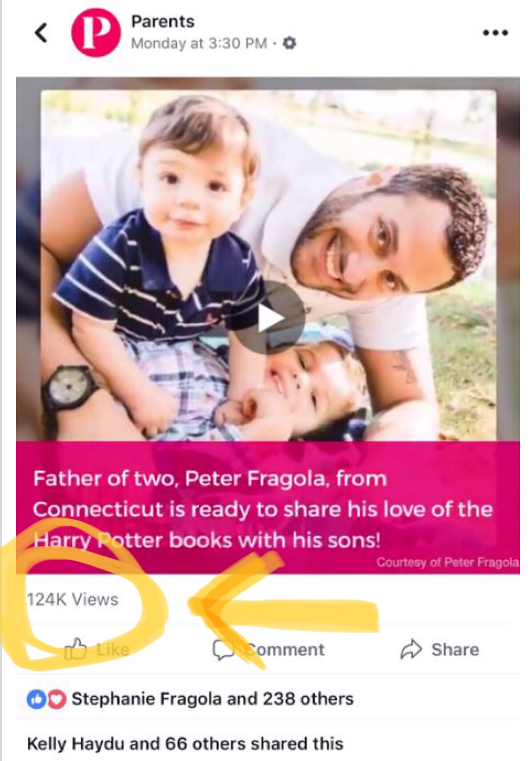Open Stephanie Fragola and 238 others reactions
The height and width of the screenshot is (761, 532).
click(212, 699)
